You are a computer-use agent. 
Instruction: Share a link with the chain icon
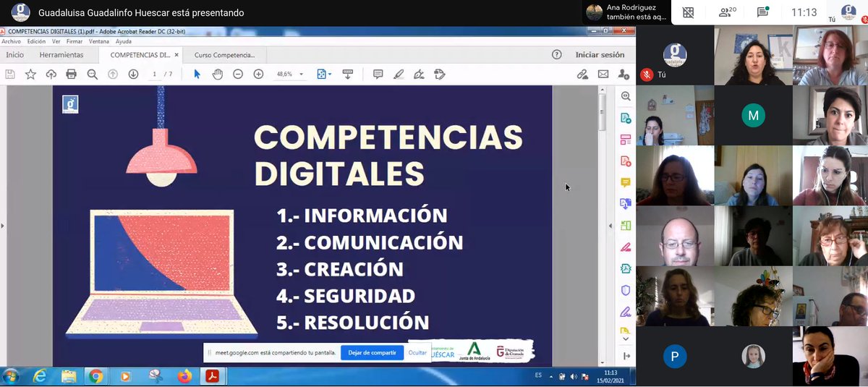click(582, 74)
